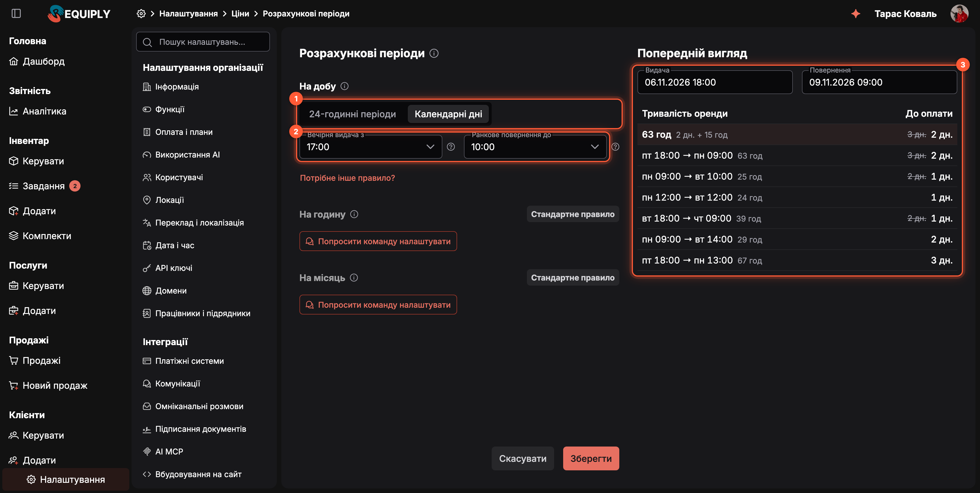Viewport: 980px width, 493px height.
Task: Click Видача date field
Action: coord(715,82)
